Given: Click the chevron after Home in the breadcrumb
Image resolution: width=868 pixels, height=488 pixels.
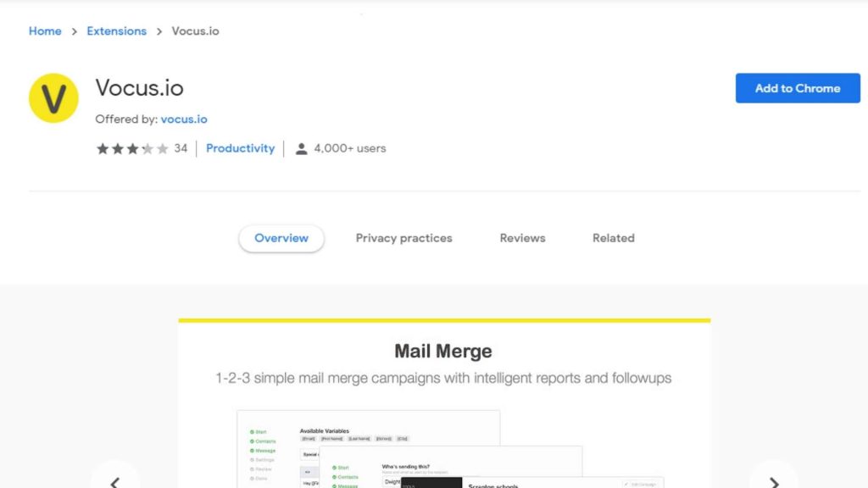Looking at the screenshot, I should point(75,31).
